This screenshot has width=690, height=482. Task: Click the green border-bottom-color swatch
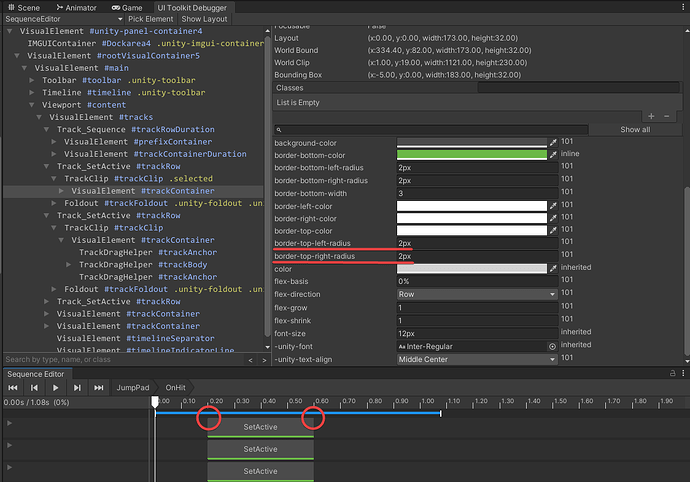click(472, 155)
